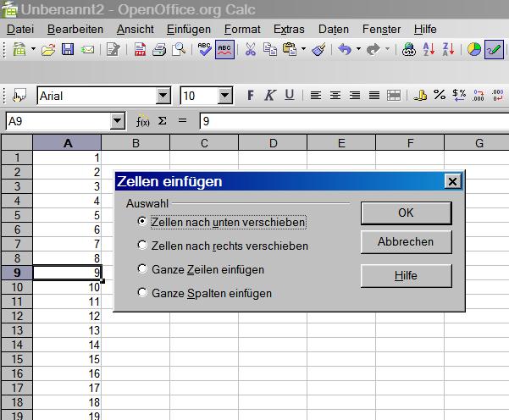Click the delete decimal place icon
509x420 pixels.
498,96
